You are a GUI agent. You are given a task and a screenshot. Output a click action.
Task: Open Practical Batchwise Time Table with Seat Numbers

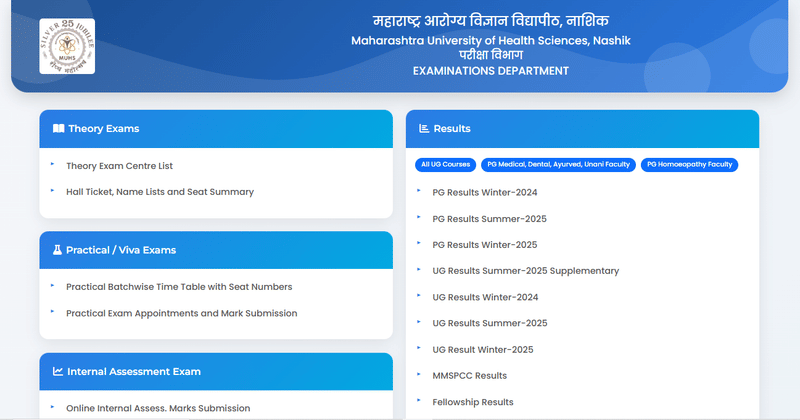click(x=179, y=287)
